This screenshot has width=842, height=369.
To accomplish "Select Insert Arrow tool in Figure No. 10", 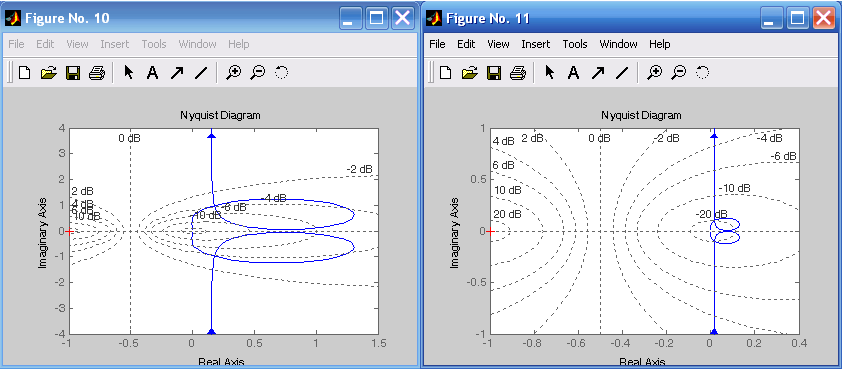I will click(177, 73).
